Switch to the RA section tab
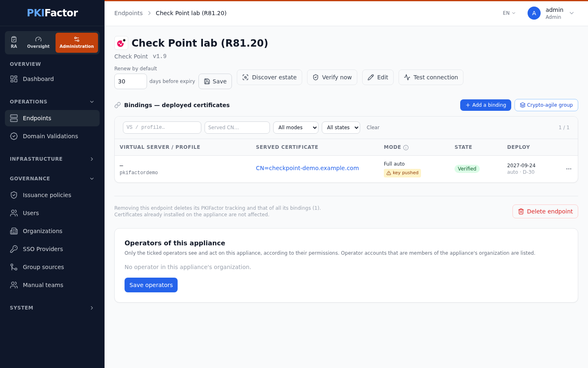Image resolution: width=588 pixels, height=368 pixels. [x=14, y=43]
